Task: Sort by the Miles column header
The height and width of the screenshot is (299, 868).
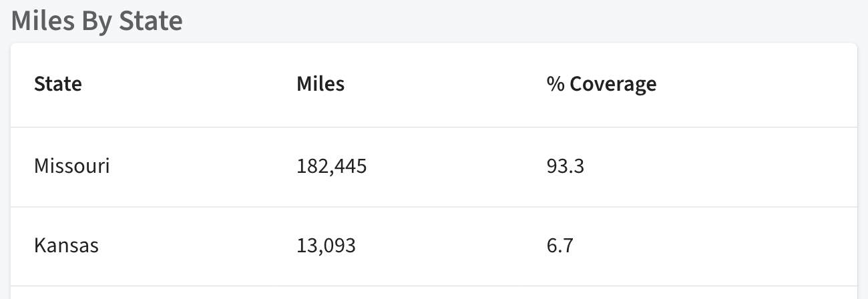Action: coord(320,84)
